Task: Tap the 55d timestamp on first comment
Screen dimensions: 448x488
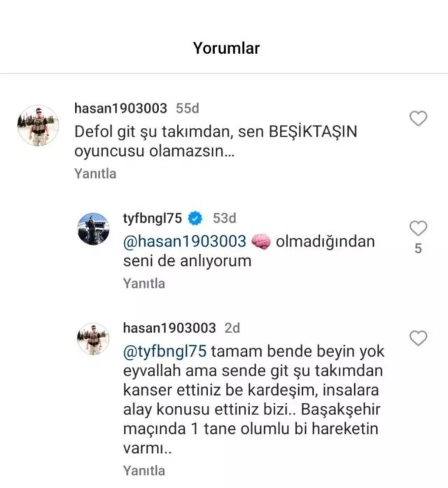Action: (x=188, y=108)
